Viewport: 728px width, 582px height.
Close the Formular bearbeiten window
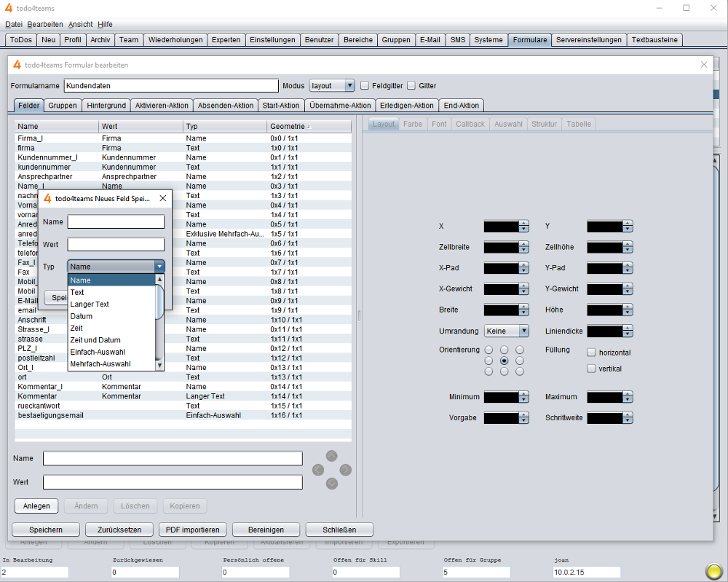(x=704, y=65)
